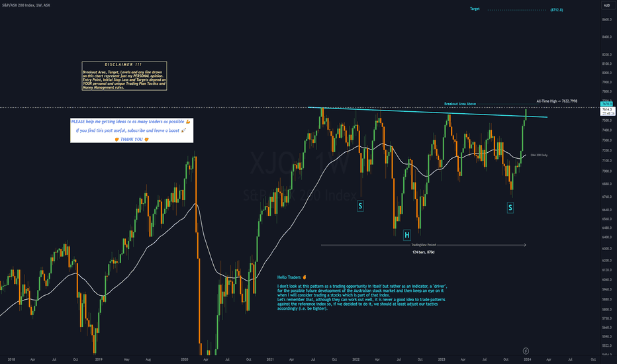This screenshot has width=617, height=364.
Task: Click 6400.0 on the price axis
Action: tap(607, 238)
